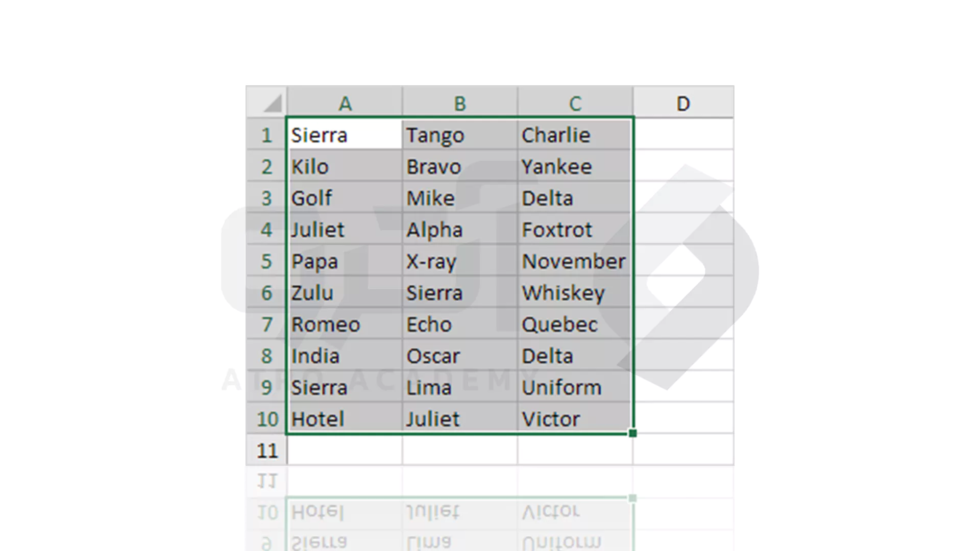Select column B header

460,103
